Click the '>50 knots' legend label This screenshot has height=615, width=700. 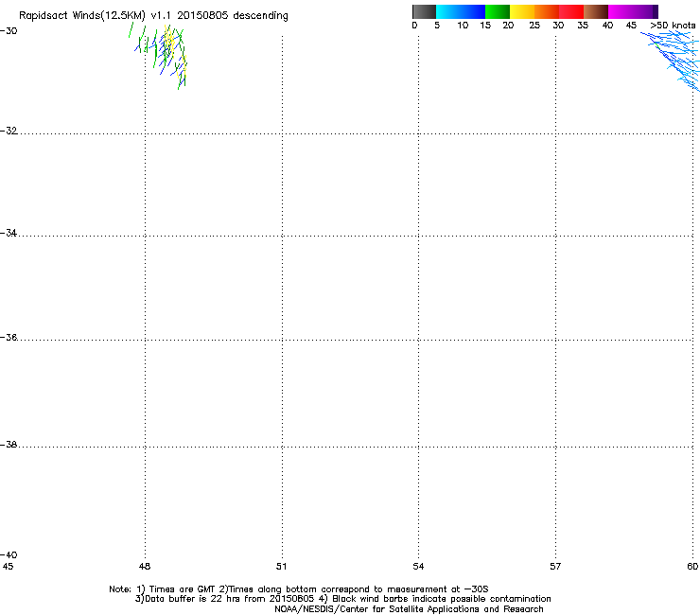coord(673,26)
